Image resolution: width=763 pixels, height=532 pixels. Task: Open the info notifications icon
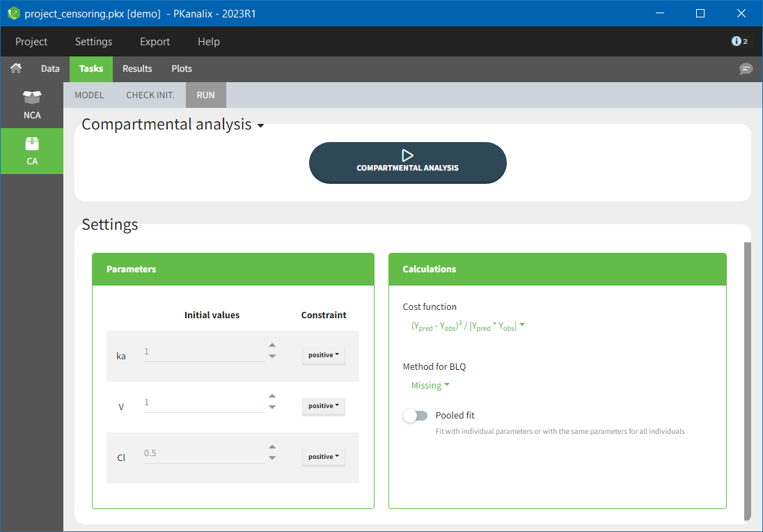coord(739,42)
